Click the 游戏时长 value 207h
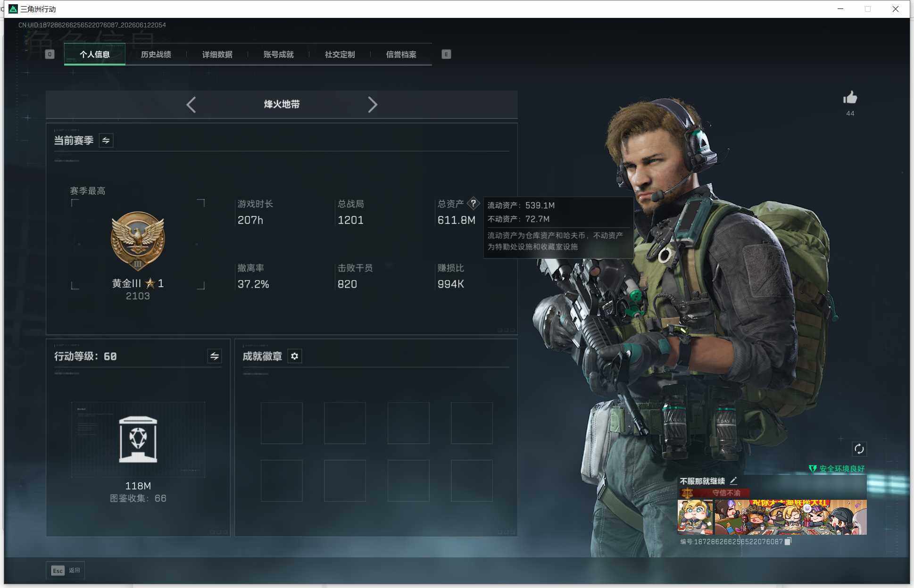Viewport: 914px width, 588px height. point(250,220)
